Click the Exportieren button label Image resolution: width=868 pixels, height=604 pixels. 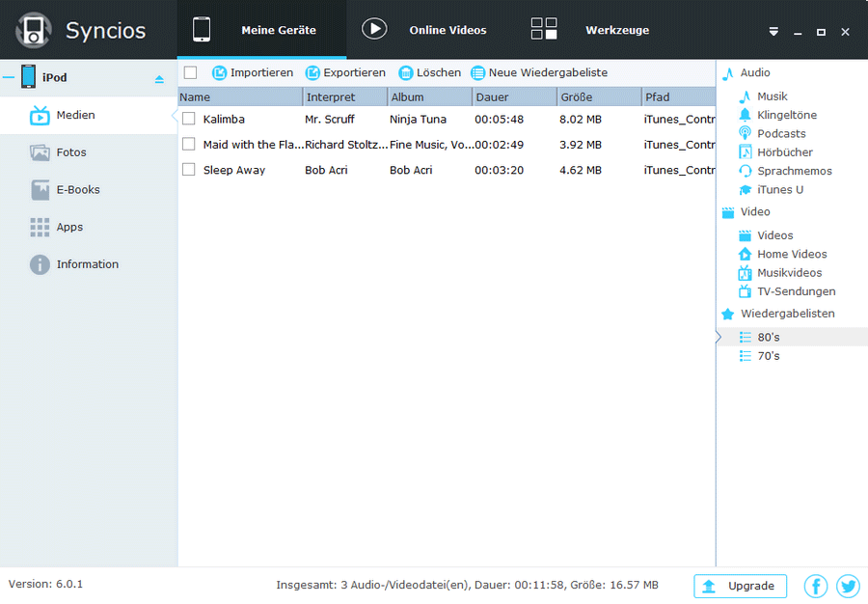point(354,72)
